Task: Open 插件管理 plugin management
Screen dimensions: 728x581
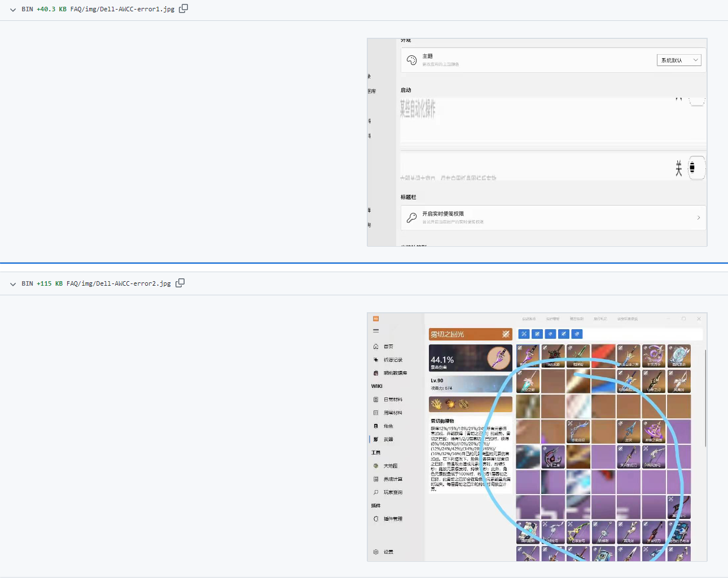Action: [393, 518]
